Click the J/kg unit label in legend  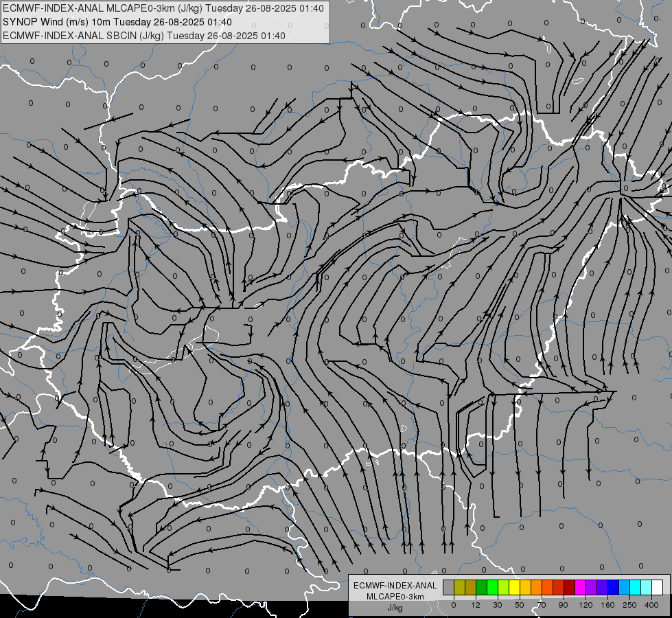click(395, 608)
